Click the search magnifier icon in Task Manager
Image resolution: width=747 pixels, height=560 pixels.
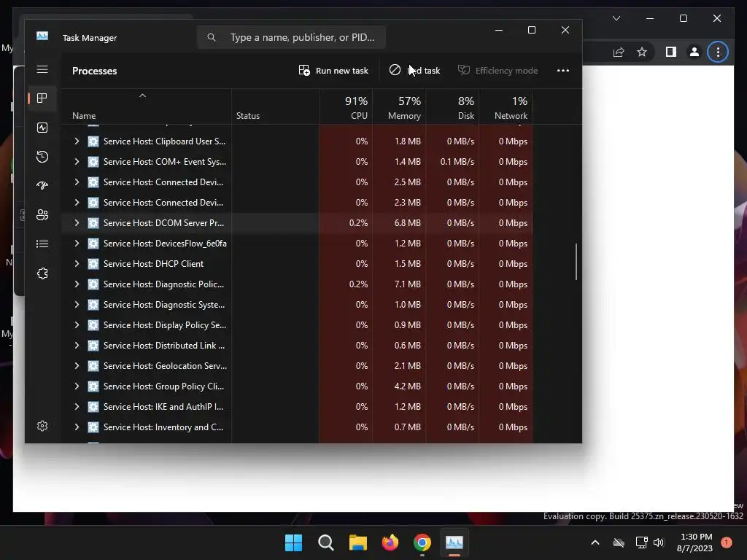(x=212, y=37)
